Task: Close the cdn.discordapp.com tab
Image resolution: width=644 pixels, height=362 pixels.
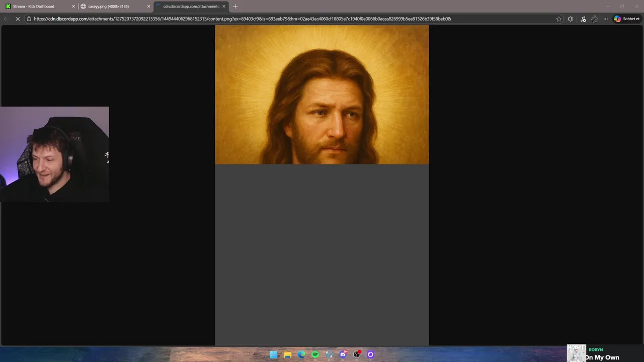Action: click(x=224, y=7)
